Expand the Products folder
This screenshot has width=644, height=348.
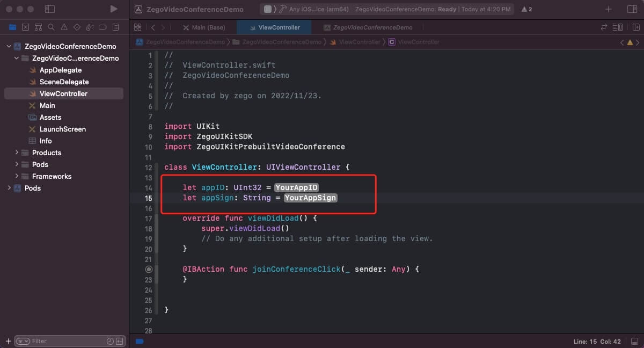17,153
